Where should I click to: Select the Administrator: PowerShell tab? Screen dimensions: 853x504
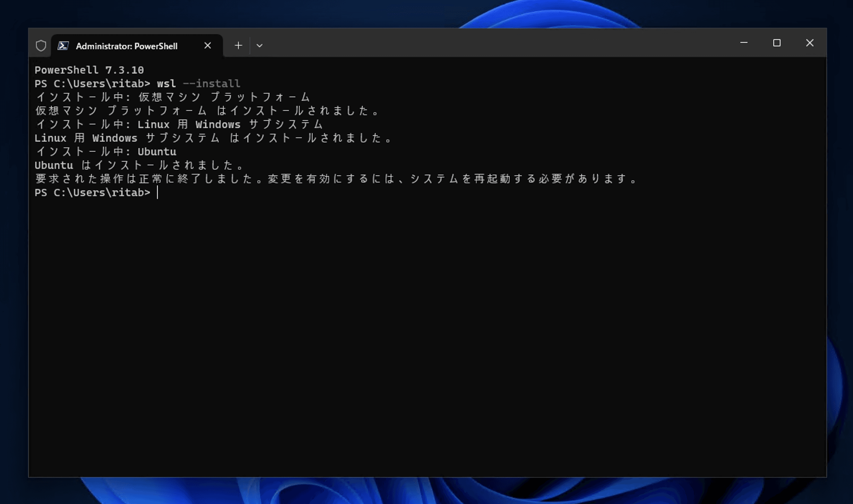pyautogui.click(x=137, y=46)
